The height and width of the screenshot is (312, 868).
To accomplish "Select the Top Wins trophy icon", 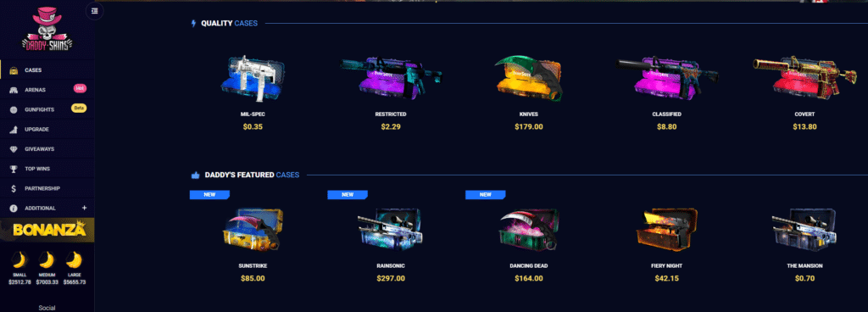I will [14, 169].
